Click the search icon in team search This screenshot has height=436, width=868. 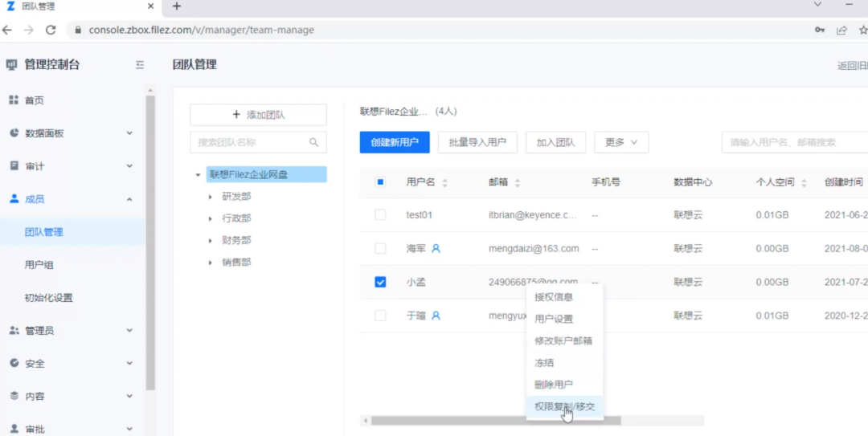(314, 142)
